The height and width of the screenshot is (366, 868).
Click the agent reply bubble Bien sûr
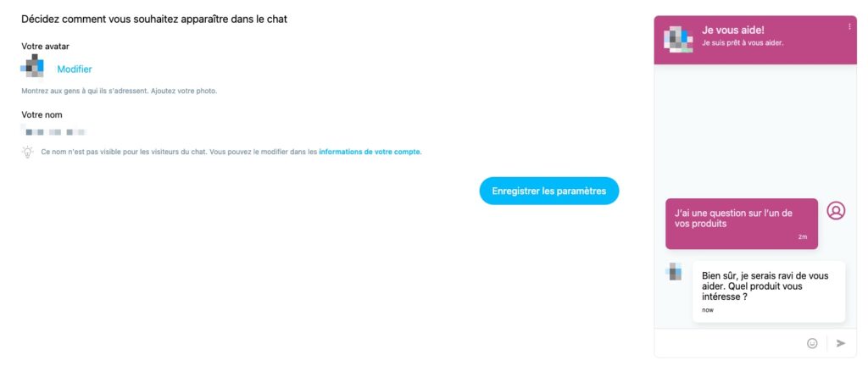[x=768, y=291]
